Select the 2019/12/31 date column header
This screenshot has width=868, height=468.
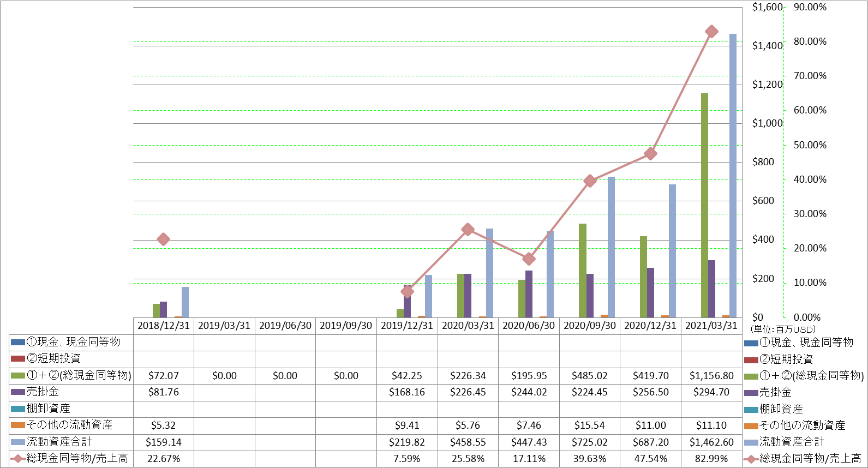(x=407, y=326)
